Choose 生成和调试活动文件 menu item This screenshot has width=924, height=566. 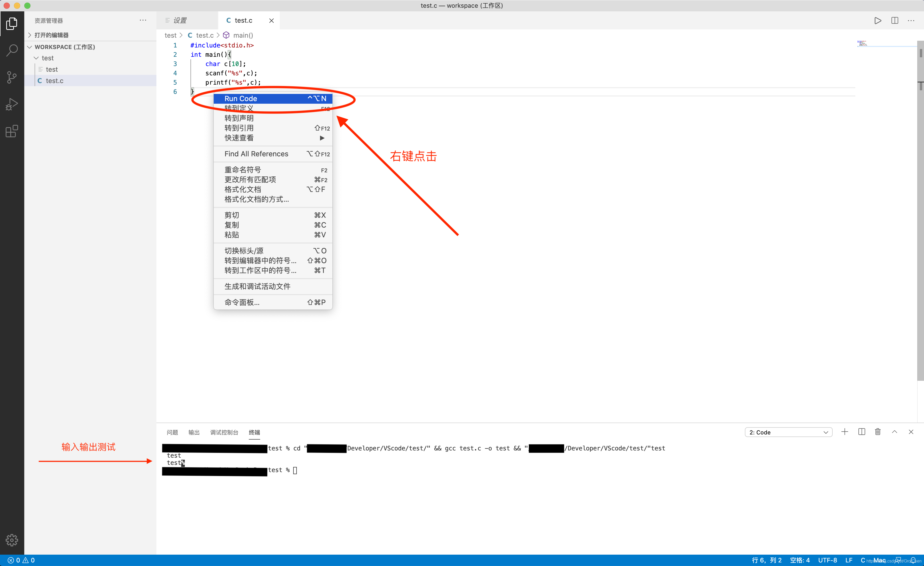click(273, 286)
